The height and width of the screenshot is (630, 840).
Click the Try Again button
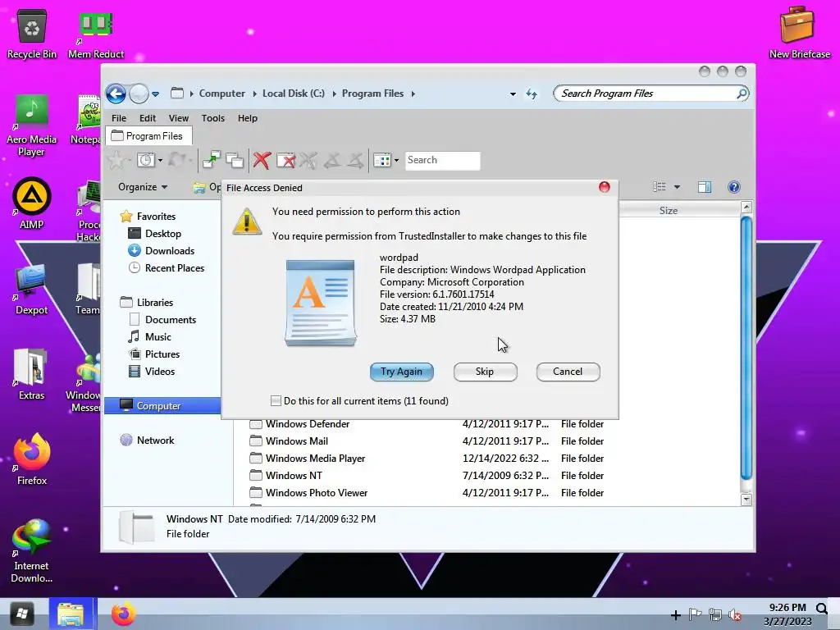click(401, 372)
